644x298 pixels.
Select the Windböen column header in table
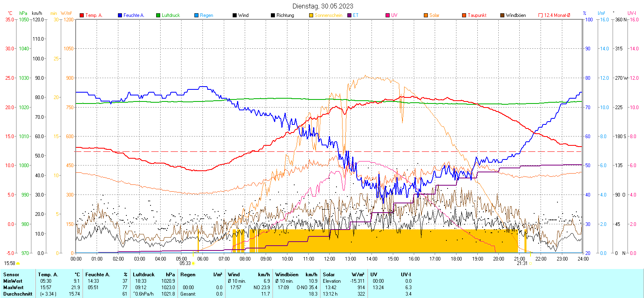[x=287, y=275]
